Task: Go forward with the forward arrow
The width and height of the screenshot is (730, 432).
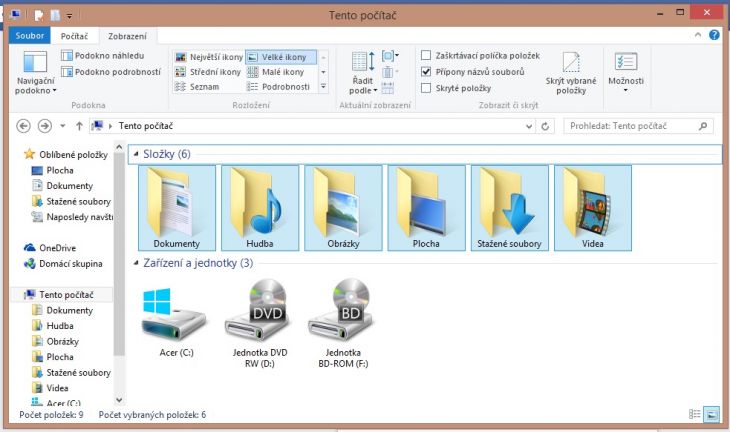Action: (45, 126)
